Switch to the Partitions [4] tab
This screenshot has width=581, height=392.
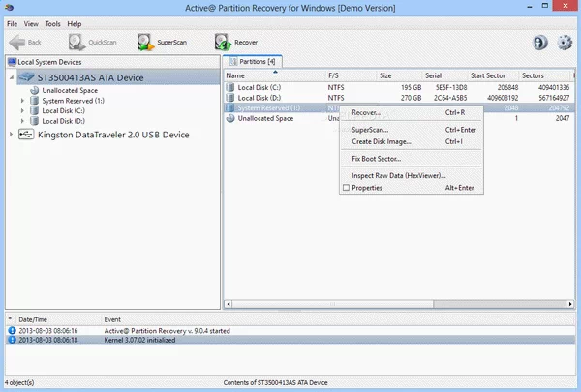(x=254, y=61)
